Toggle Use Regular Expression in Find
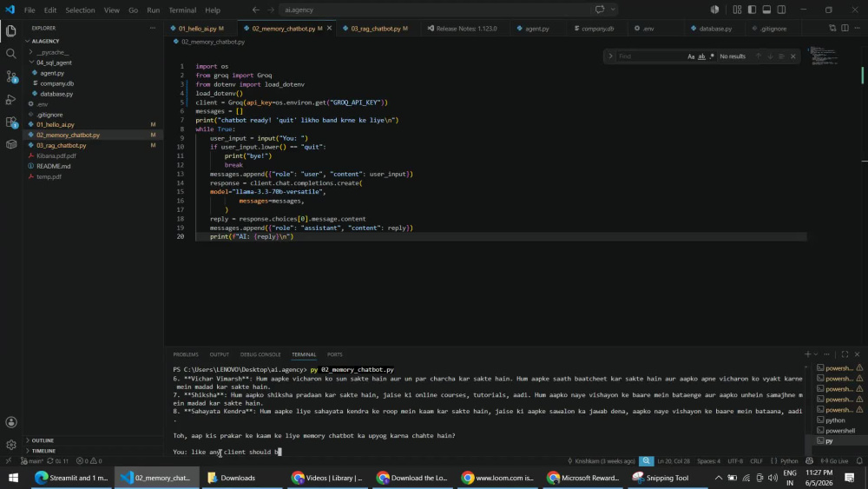 click(x=712, y=56)
